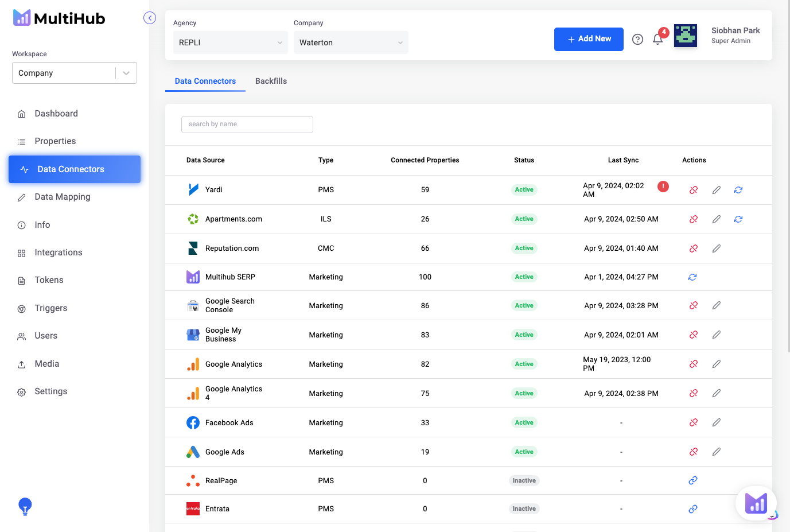The image size is (790, 532).
Task: Open the notifications bell
Action: (658, 39)
